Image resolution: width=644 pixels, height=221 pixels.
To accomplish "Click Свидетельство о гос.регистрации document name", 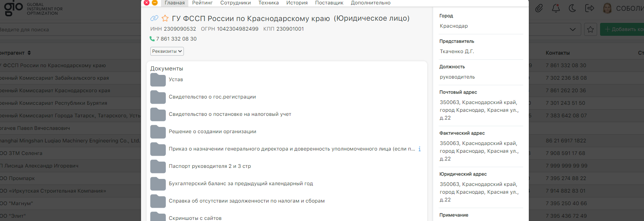I will pyautogui.click(x=212, y=97).
